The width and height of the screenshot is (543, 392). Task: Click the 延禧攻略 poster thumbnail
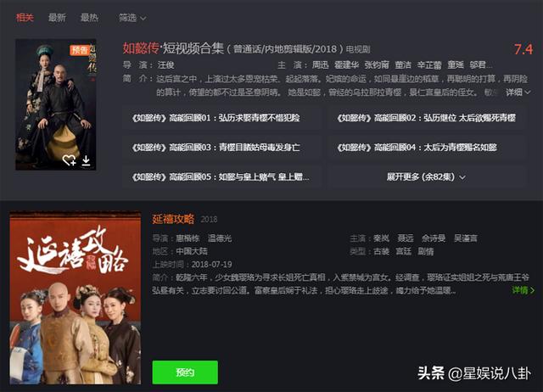coord(76,298)
